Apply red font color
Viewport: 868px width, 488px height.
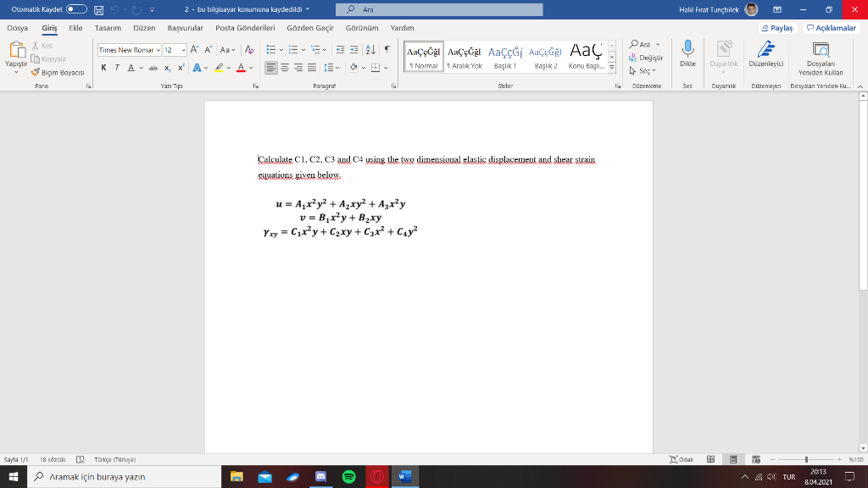click(x=241, y=68)
